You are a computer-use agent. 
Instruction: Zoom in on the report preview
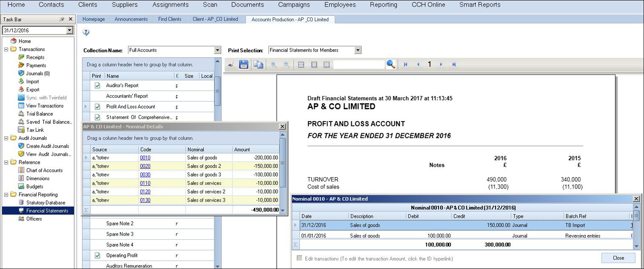click(x=274, y=65)
